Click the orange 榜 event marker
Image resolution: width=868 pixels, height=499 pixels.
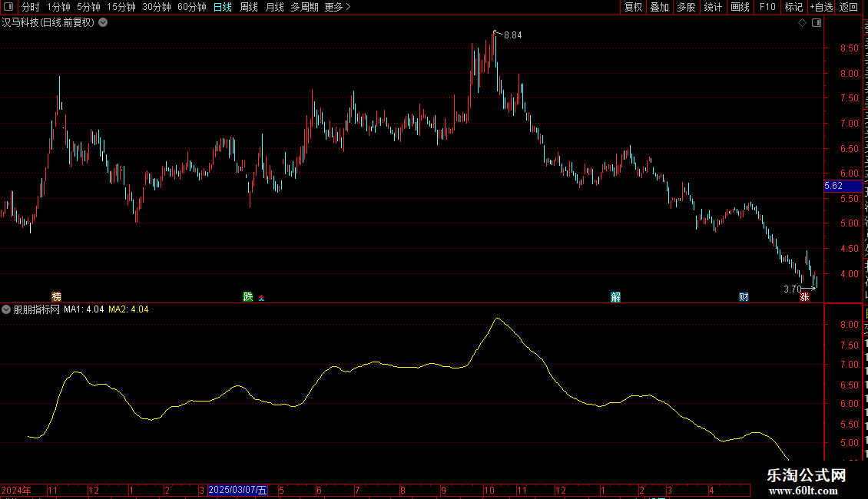coord(57,297)
